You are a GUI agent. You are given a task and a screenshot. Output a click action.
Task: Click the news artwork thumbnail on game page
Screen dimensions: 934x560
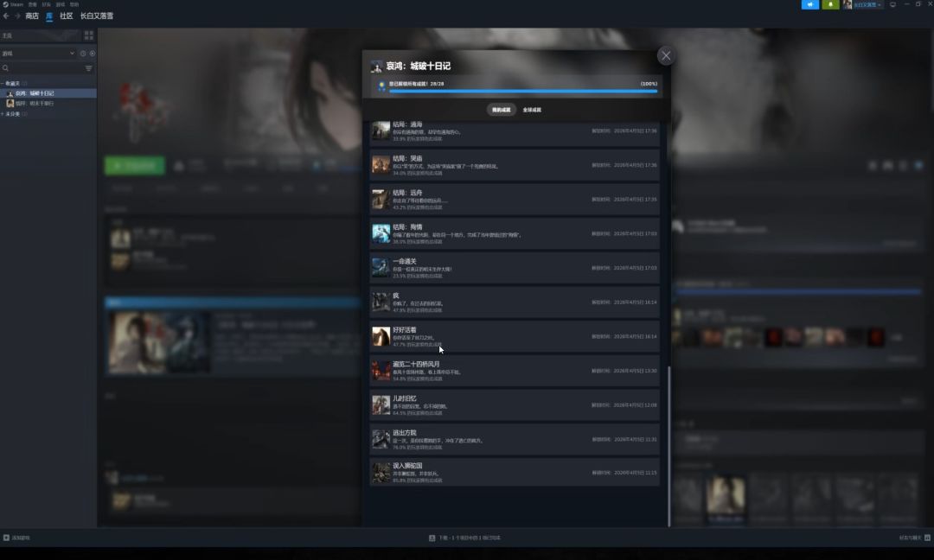159,343
